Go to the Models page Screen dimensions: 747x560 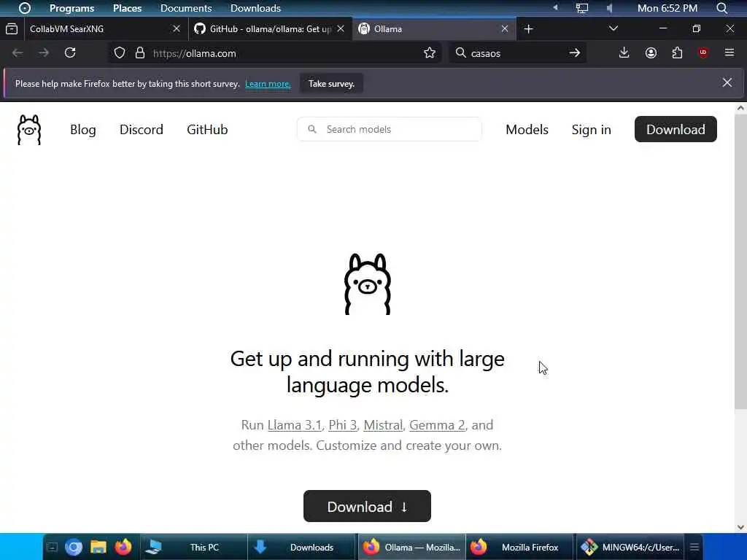coord(527,130)
